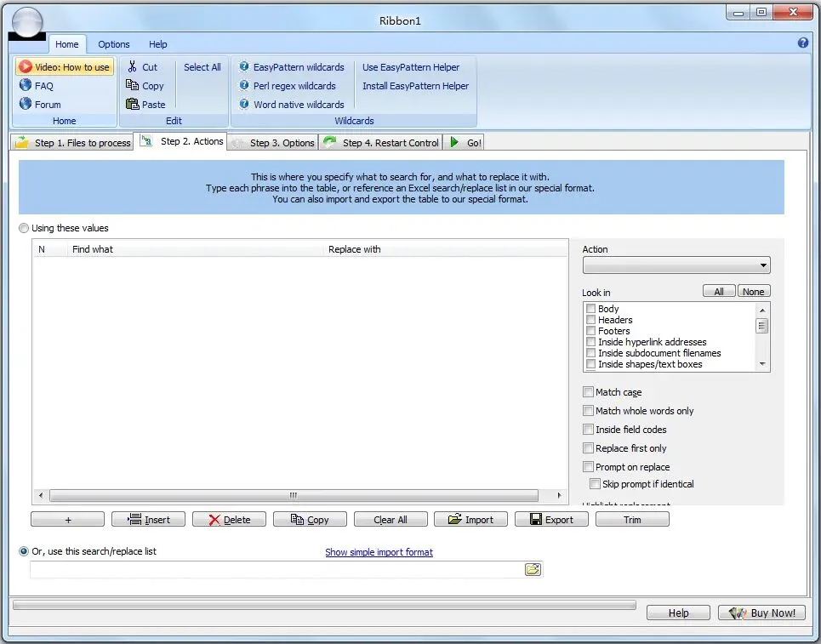Click the Insert row button

point(148,520)
